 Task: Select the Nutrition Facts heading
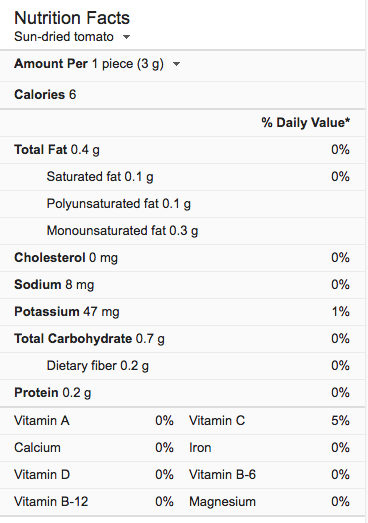coord(72,18)
